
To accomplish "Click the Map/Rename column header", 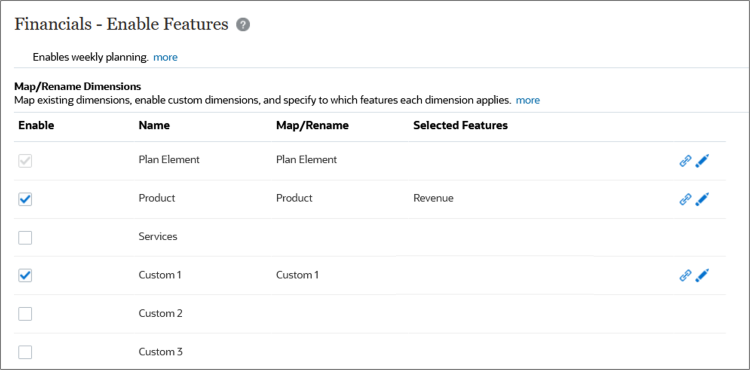I will 312,125.
